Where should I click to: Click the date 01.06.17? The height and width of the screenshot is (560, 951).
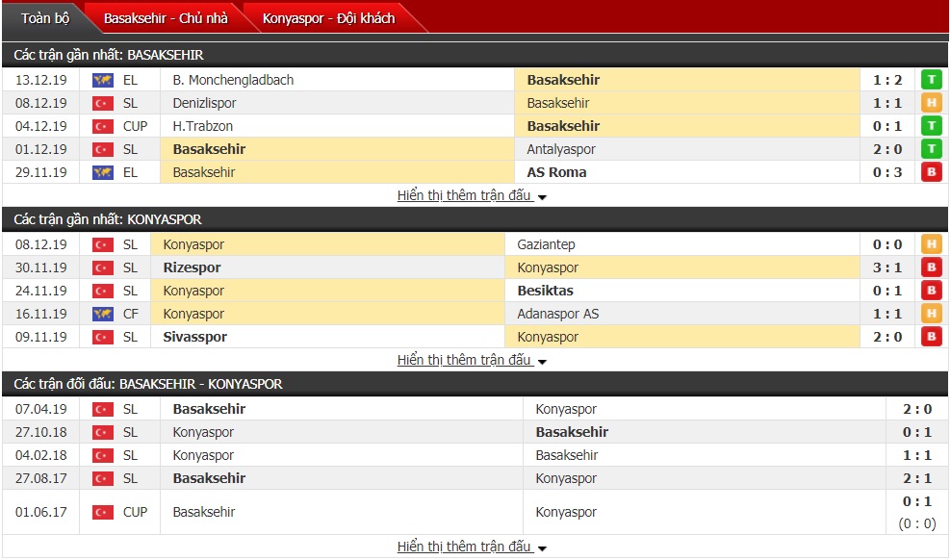pyautogui.click(x=41, y=513)
